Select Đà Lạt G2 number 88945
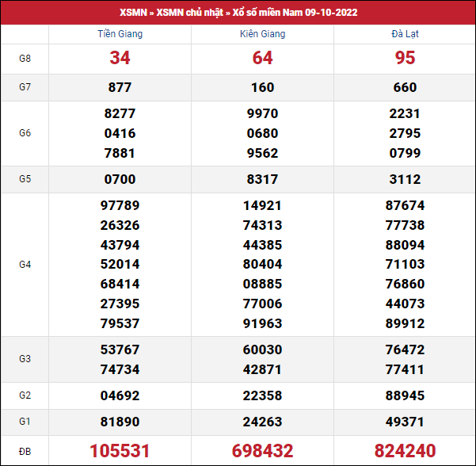 click(405, 395)
